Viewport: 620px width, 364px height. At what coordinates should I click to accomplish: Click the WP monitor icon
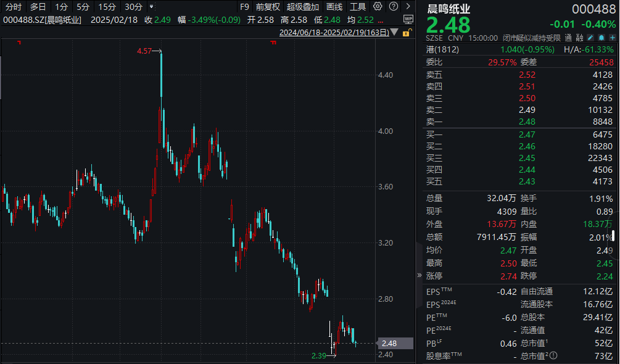(x=408, y=20)
